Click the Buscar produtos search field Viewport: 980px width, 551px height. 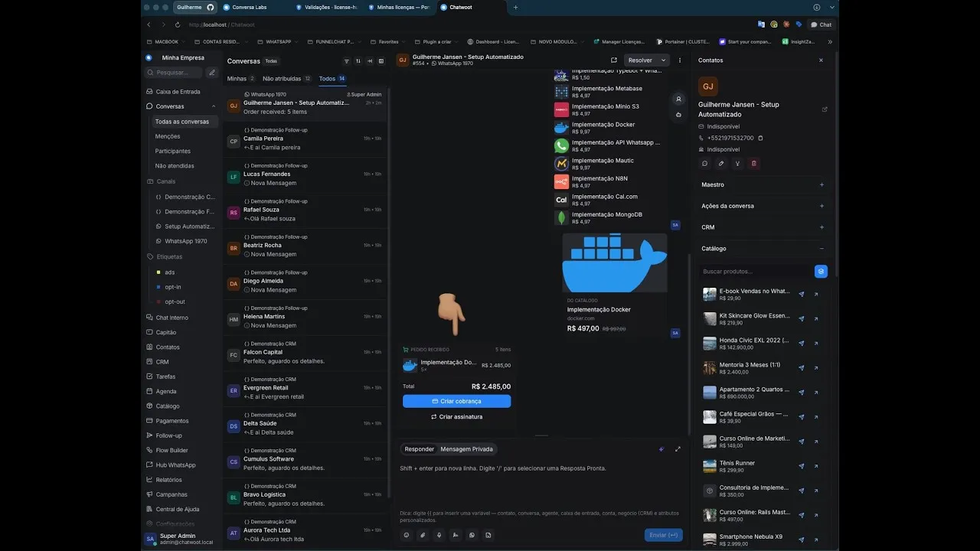pyautogui.click(x=756, y=271)
